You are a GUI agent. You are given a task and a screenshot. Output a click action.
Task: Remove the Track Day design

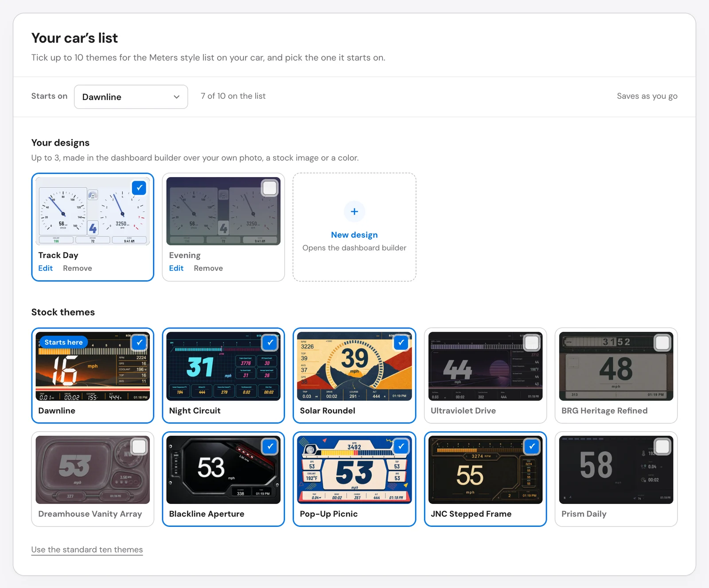[x=78, y=268]
